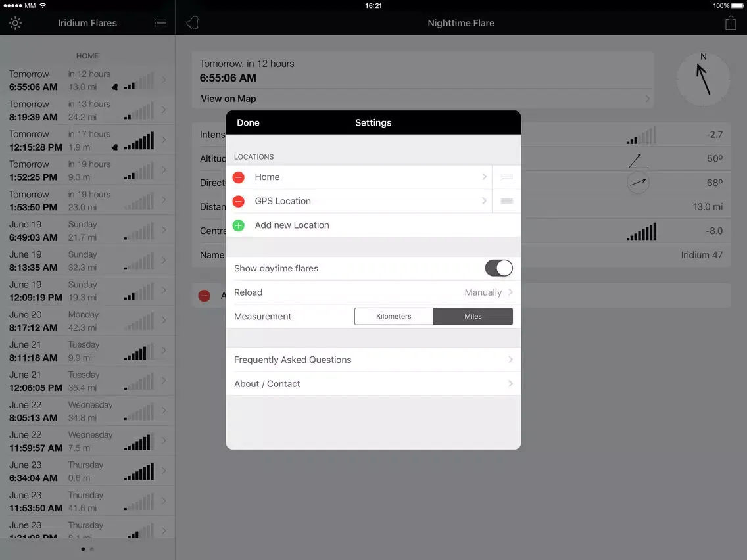This screenshot has width=747, height=560.
Task: Select the June 22 8:05:13 AM flare
Action: tap(87, 411)
